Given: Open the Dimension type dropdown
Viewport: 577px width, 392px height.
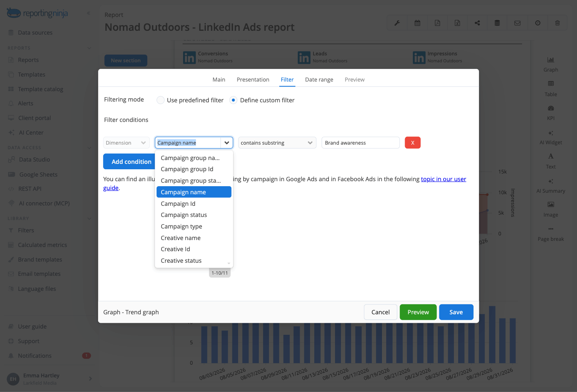Looking at the screenshot, I should (126, 143).
